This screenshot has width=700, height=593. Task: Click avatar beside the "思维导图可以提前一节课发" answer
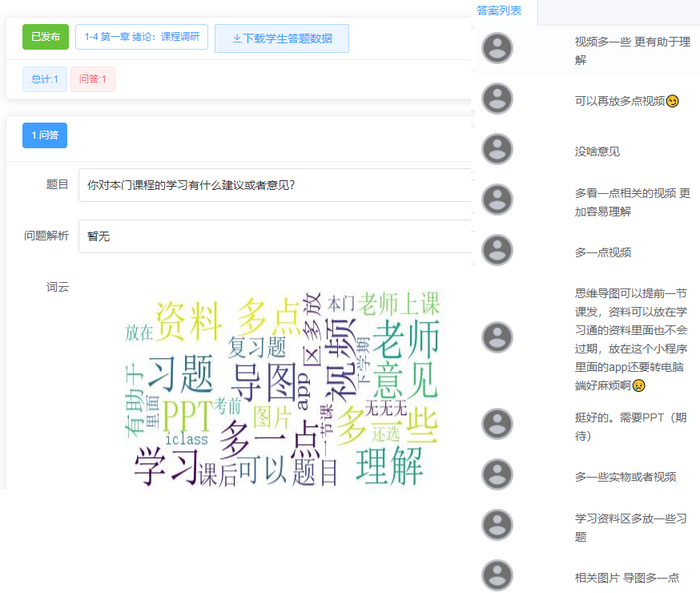click(x=497, y=337)
